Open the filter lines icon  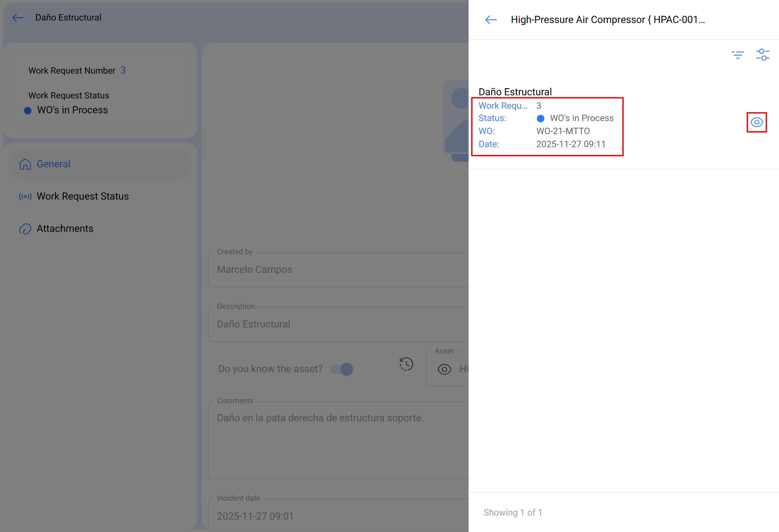pyautogui.click(x=737, y=55)
